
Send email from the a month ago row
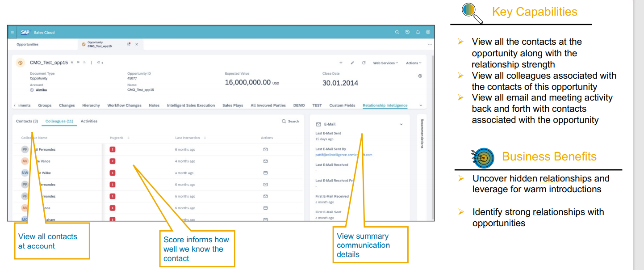265,173
